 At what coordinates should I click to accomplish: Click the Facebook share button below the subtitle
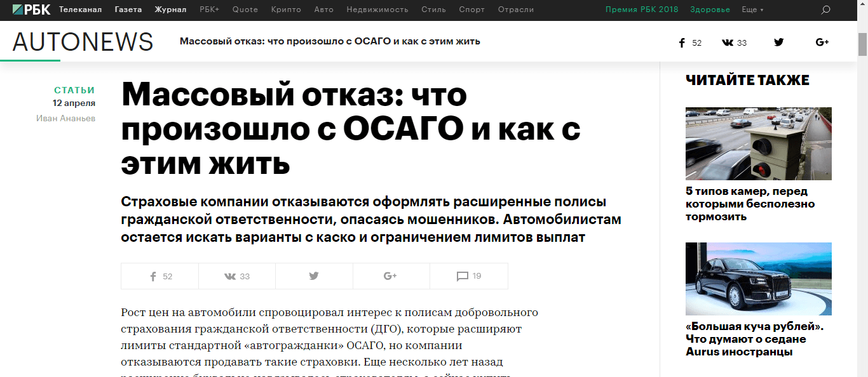point(160,276)
